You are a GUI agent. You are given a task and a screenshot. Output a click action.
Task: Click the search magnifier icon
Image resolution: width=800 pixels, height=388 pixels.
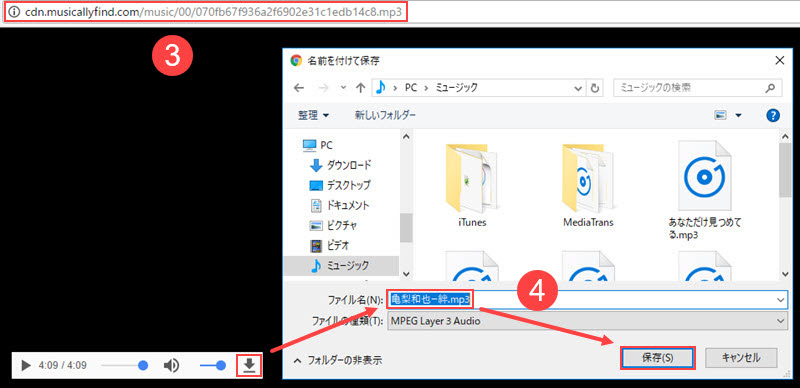click(770, 88)
